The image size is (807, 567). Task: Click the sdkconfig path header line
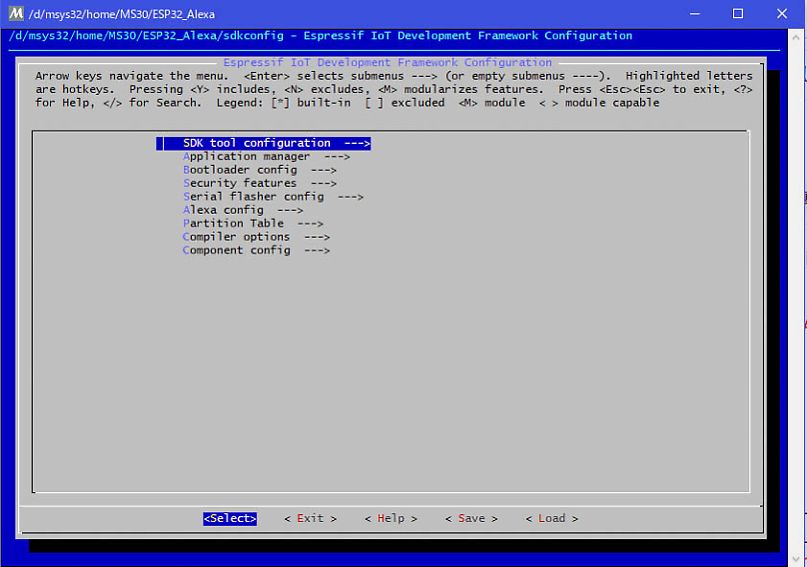tap(321, 36)
